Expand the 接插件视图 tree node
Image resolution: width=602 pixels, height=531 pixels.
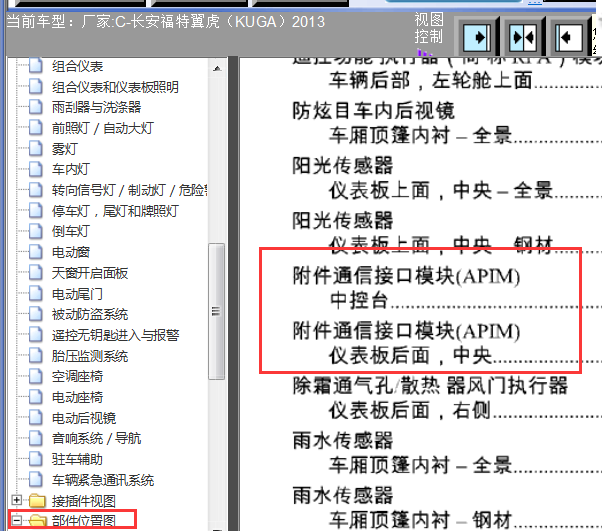point(17,500)
